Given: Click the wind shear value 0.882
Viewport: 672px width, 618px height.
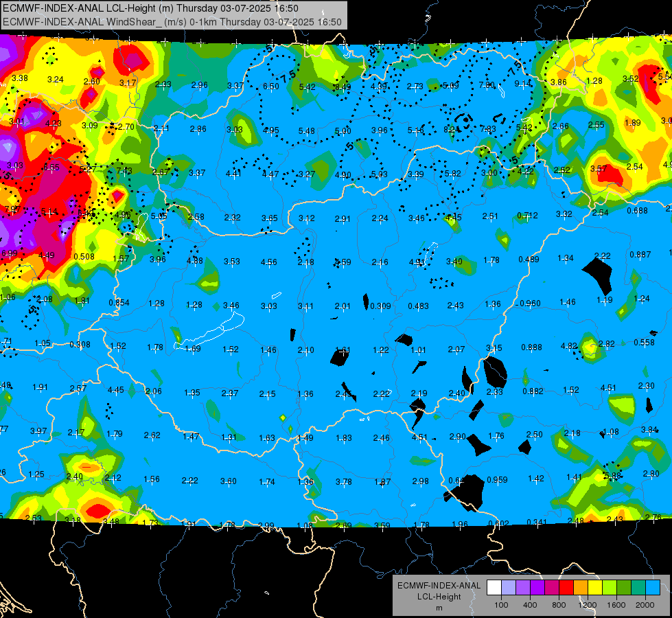Looking at the screenshot, I should (533, 391).
